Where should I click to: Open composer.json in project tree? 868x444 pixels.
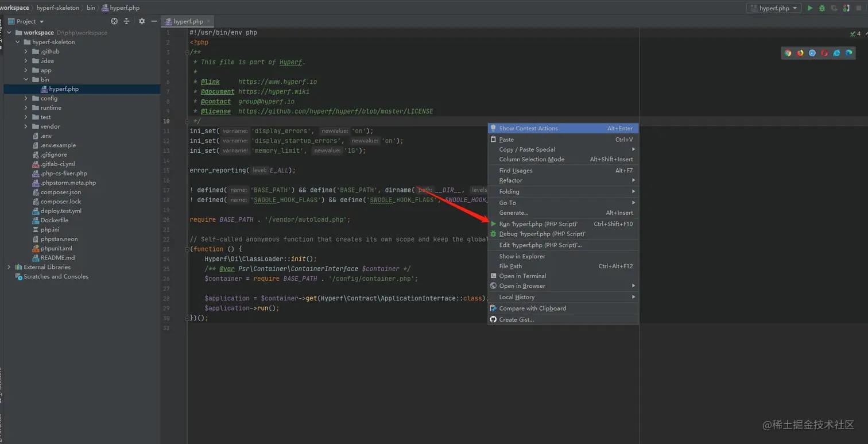coord(60,192)
